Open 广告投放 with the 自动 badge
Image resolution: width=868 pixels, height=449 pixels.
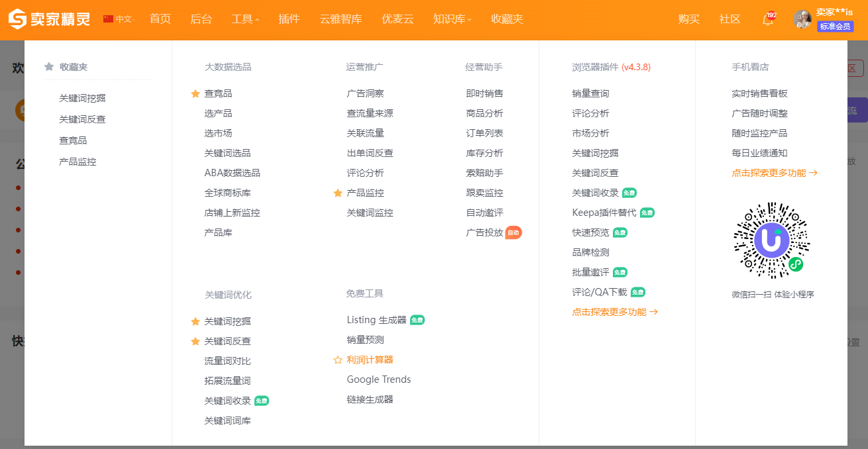coord(485,232)
